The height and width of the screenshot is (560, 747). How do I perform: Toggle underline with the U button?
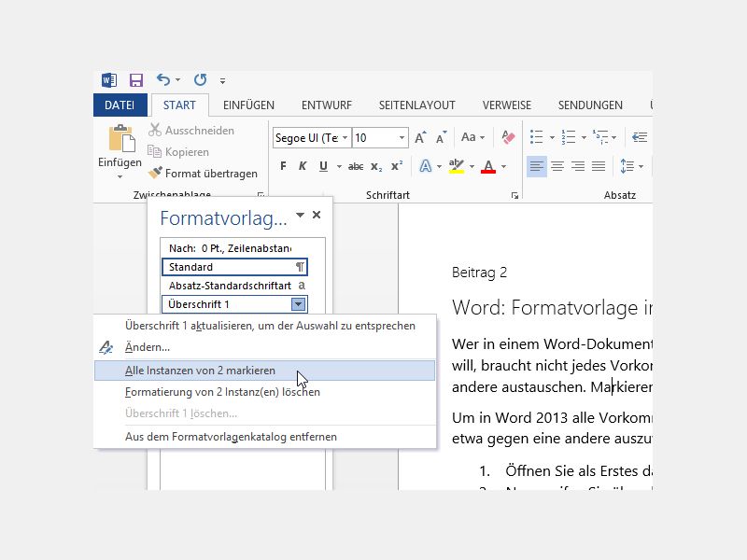(x=323, y=166)
